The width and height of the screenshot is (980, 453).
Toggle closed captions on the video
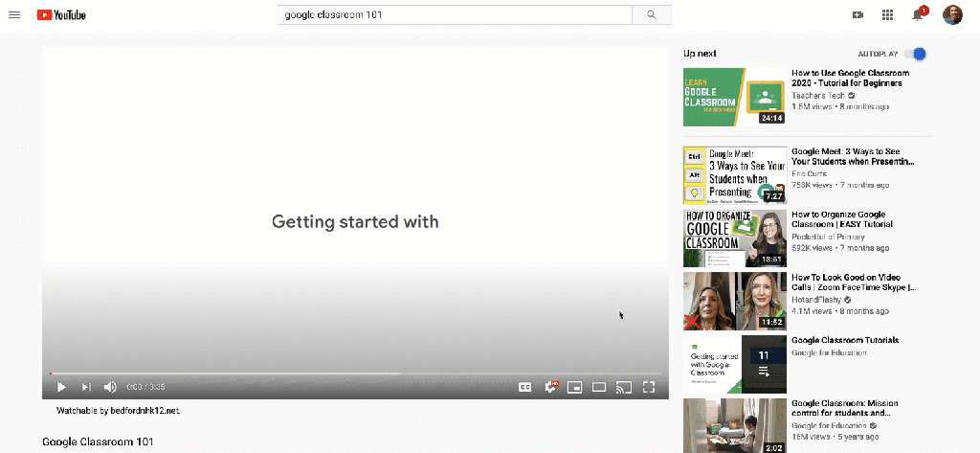pos(524,387)
